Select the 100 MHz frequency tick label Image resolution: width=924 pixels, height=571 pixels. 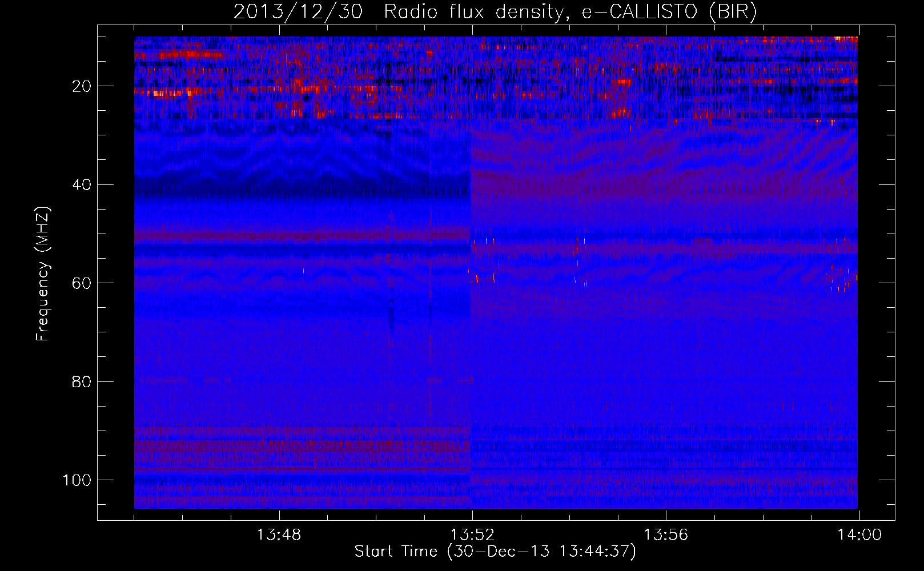pyautogui.click(x=77, y=480)
